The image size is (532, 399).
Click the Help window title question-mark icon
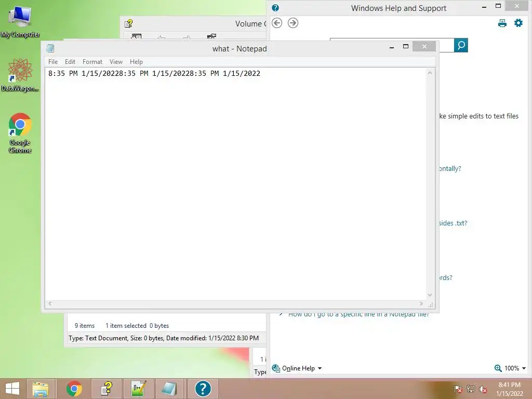(x=275, y=8)
